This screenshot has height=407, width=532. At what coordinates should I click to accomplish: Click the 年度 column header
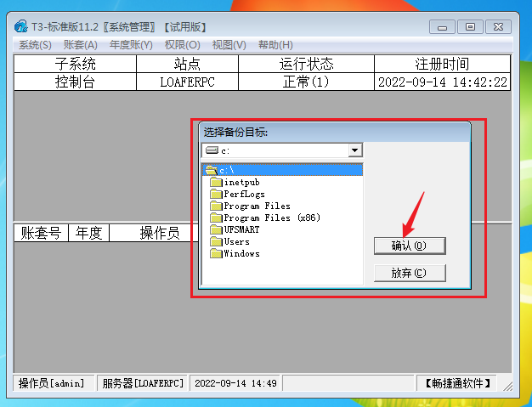point(88,233)
